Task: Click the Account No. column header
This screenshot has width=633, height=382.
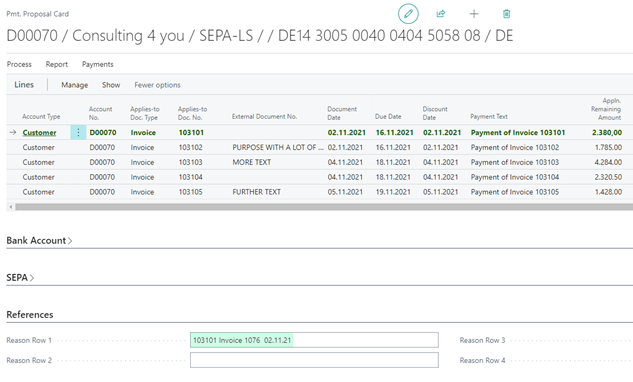Action: coord(101,113)
